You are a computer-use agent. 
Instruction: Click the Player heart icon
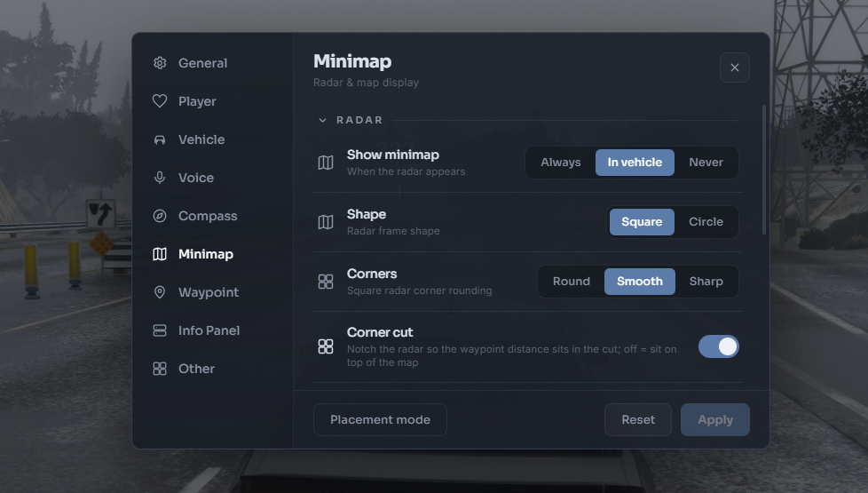[x=160, y=100]
